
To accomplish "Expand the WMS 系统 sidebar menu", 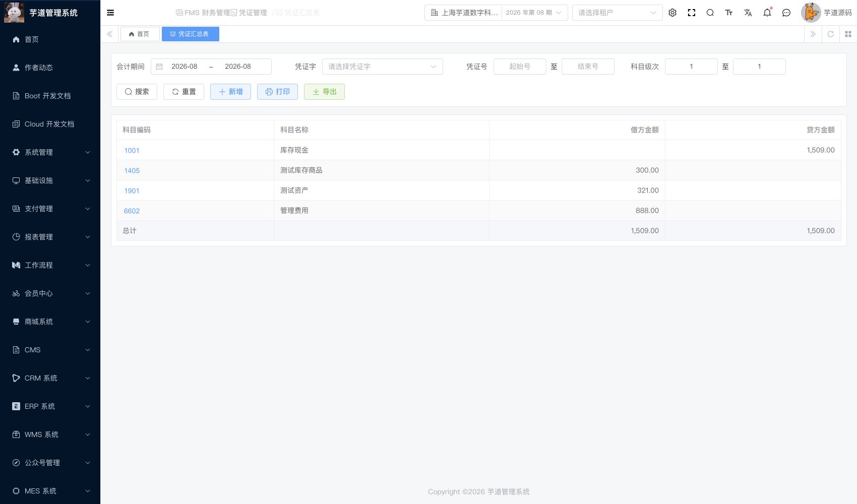I will pyautogui.click(x=50, y=434).
